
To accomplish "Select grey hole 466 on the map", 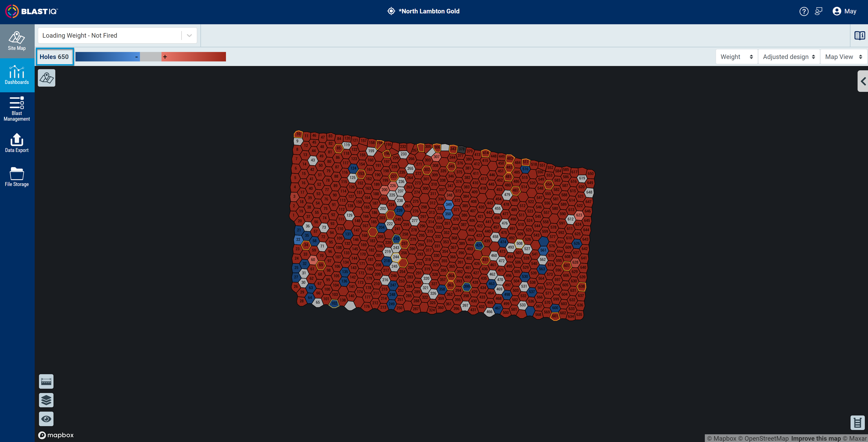I will click(489, 312).
